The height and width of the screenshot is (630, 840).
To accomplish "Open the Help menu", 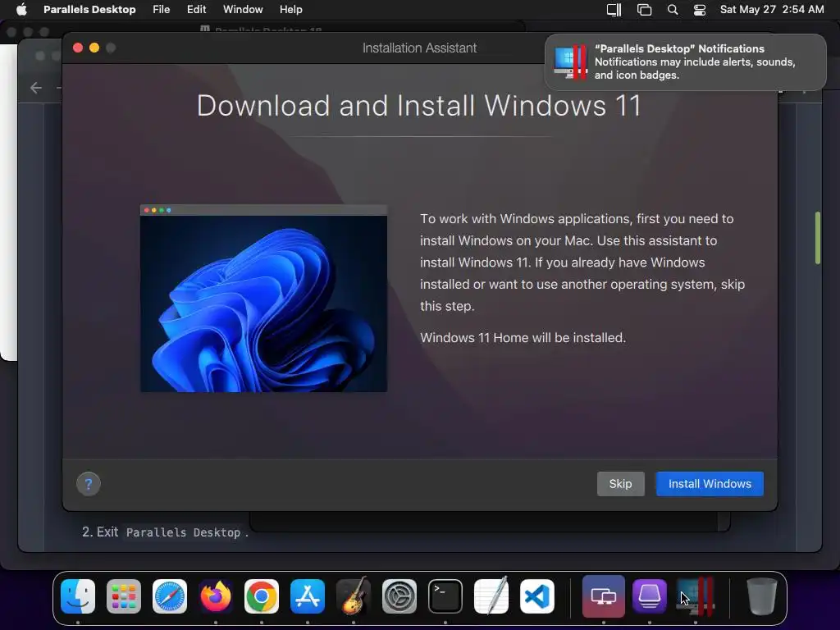I will [291, 9].
